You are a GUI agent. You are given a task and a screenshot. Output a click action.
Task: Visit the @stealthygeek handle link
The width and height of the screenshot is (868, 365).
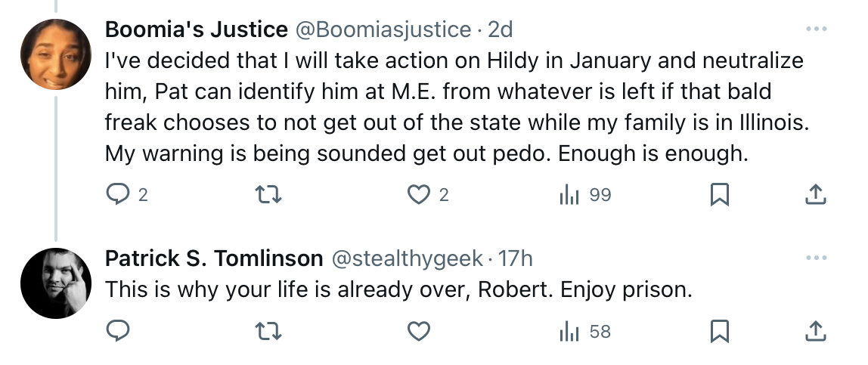[x=407, y=258]
